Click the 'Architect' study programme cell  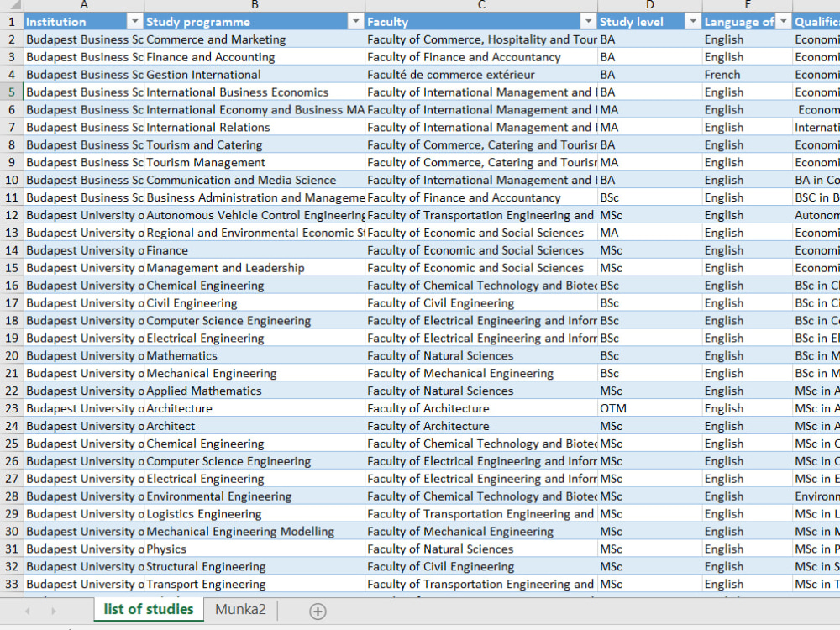255,427
